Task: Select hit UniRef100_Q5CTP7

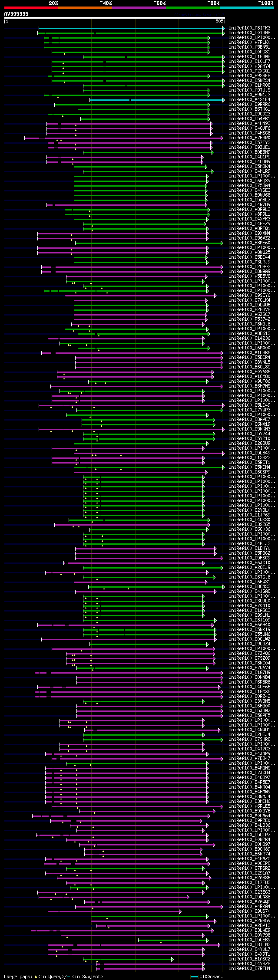Action: coord(249,835)
